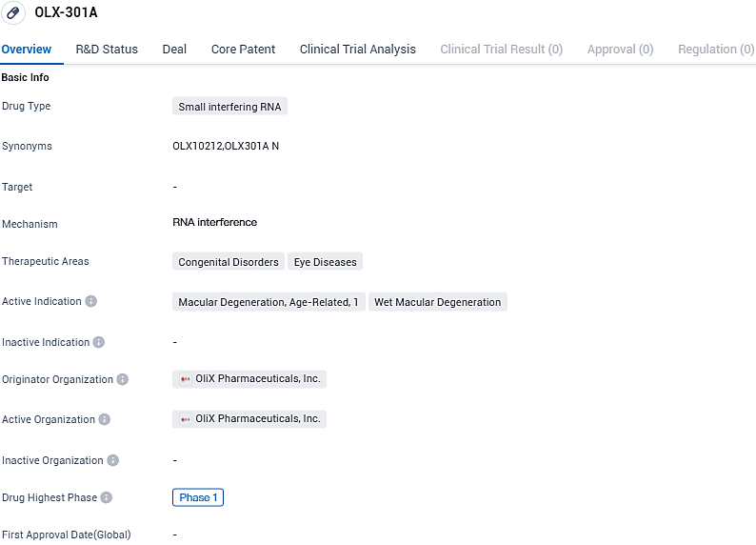Open the Deal tab

pos(174,50)
